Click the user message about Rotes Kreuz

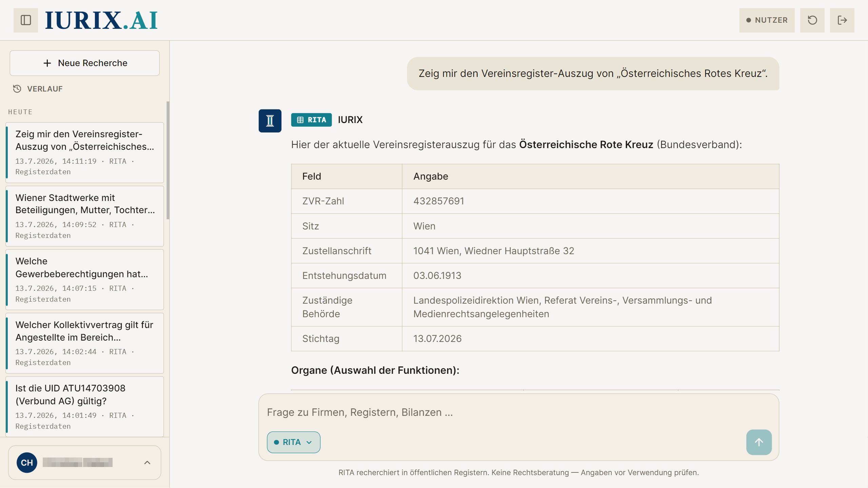tap(593, 74)
